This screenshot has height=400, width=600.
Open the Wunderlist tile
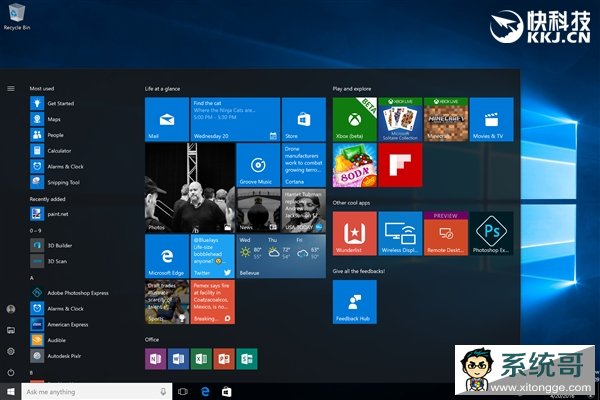[x=355, y=233]
